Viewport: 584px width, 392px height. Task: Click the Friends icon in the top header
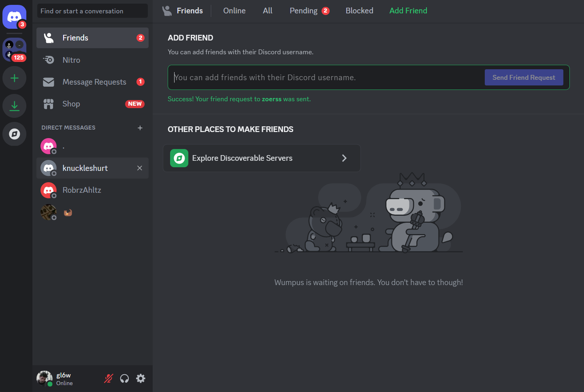click(167, 11)
